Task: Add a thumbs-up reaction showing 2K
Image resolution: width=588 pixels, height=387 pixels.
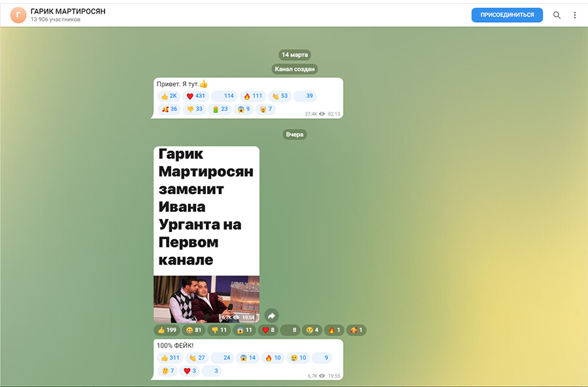Action: click(x=169, y=96)
